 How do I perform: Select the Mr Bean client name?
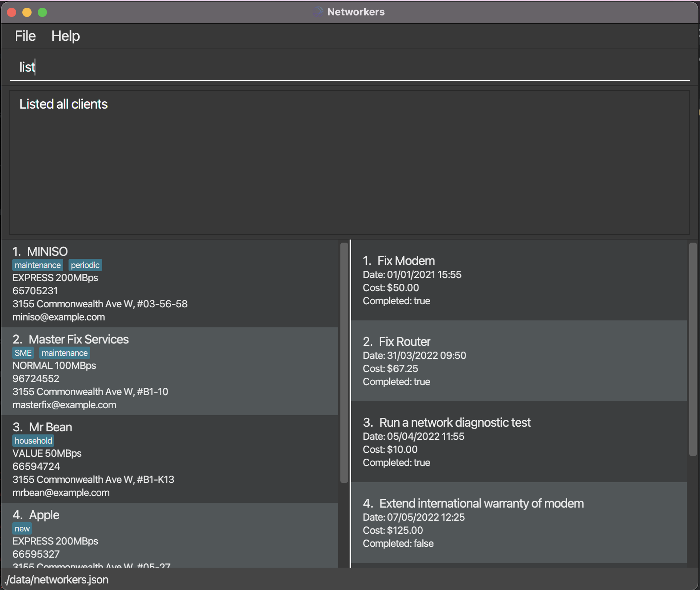[x=50, y=427]
